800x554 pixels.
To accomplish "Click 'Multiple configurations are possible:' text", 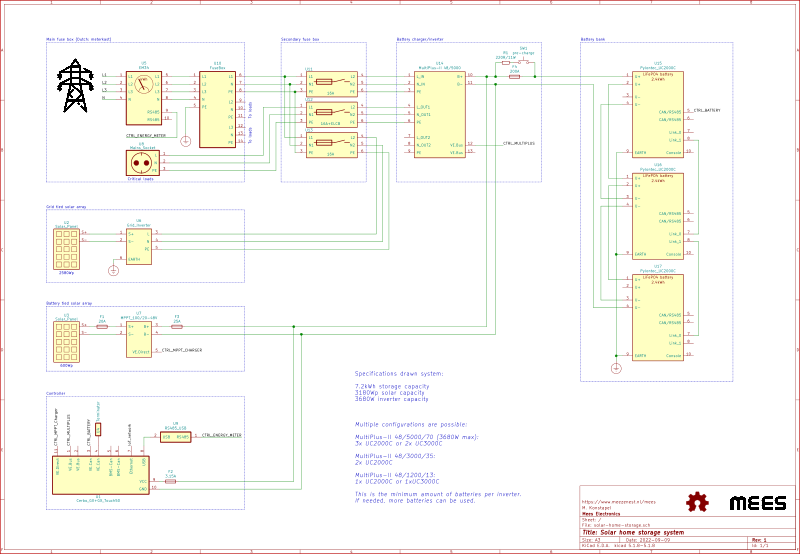I will (411, 424).
